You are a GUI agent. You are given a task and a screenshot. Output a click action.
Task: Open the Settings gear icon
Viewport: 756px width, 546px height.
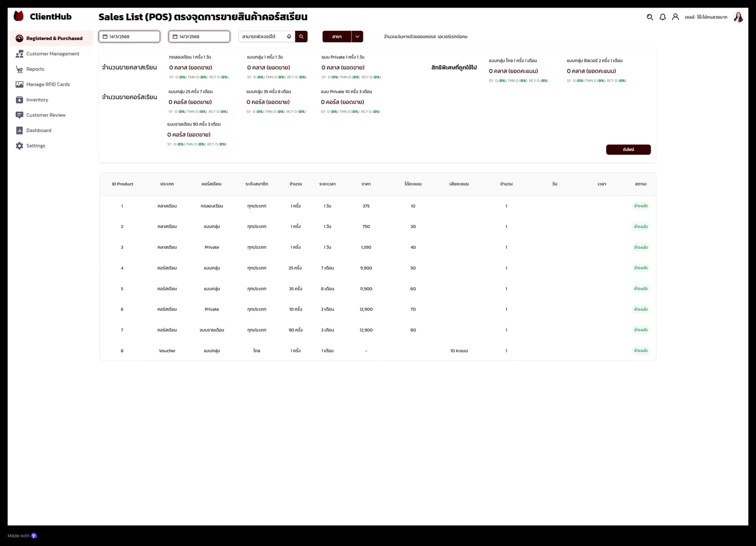point(19,146)
